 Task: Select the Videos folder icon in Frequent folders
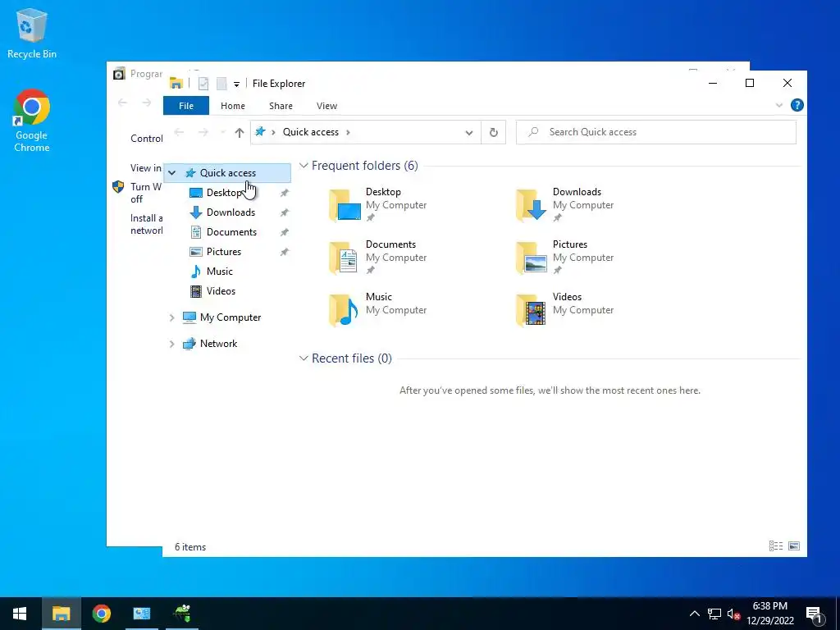(531, 309)
